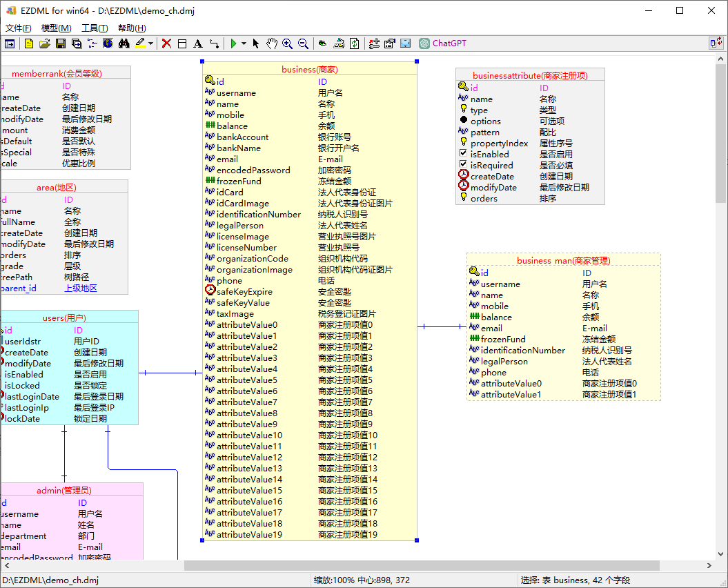Open the properties checklist icon

pyautogui.click(x=390, y=43)
